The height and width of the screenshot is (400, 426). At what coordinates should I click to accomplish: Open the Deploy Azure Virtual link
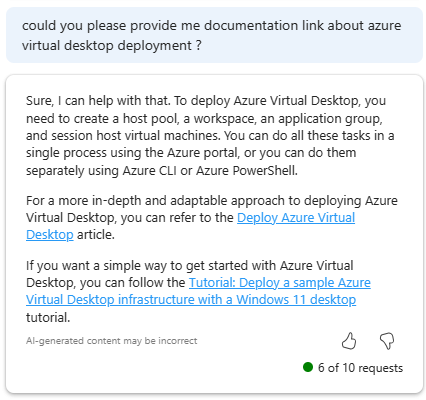[x=296, y=217]
